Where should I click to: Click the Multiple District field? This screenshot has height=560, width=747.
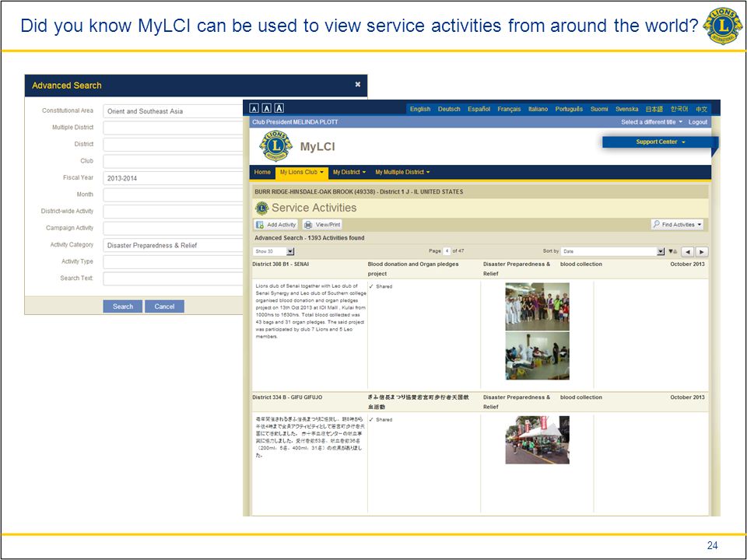point(173,128)
